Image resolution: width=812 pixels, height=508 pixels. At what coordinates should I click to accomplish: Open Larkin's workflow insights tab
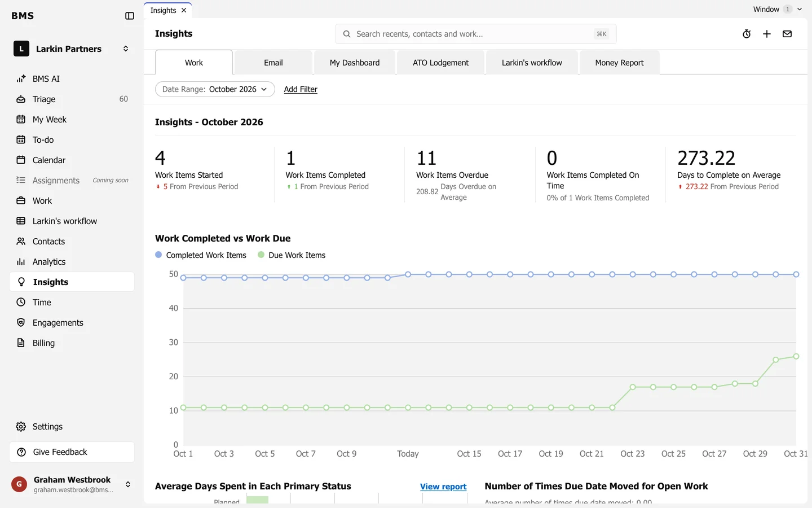pos(532,63)
